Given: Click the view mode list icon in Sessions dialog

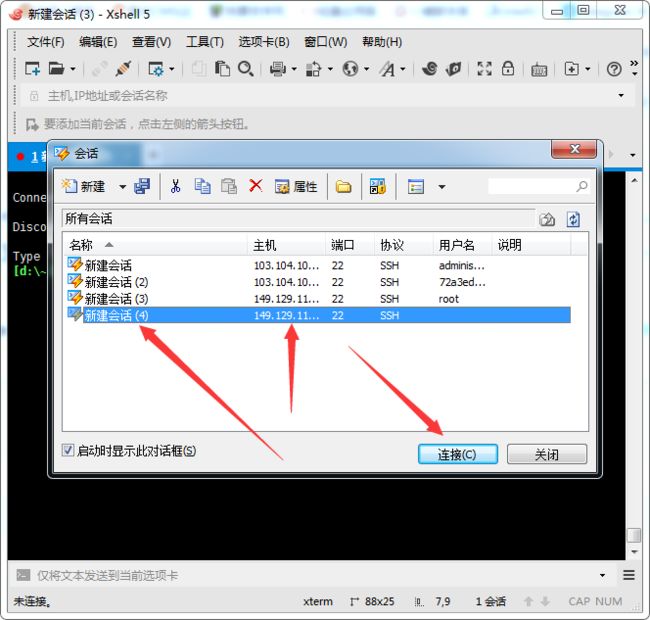Looking at the screenshot, I should click(x=416, y=186).
